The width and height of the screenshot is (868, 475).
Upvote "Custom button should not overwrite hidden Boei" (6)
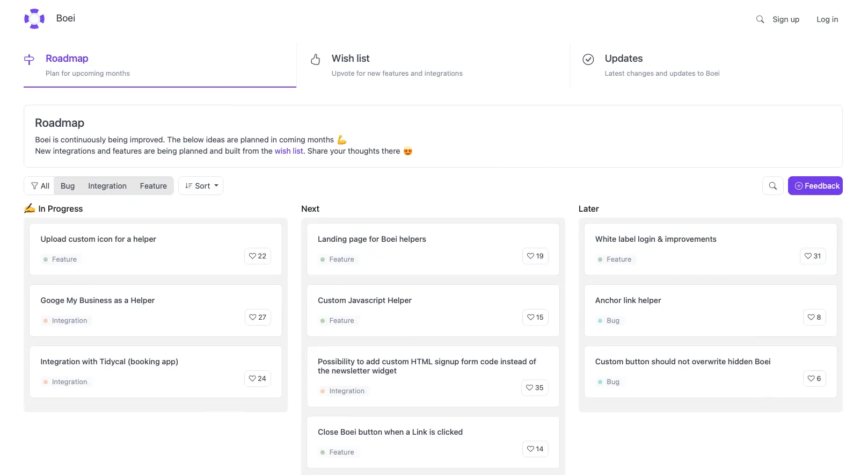click(814, 379)
